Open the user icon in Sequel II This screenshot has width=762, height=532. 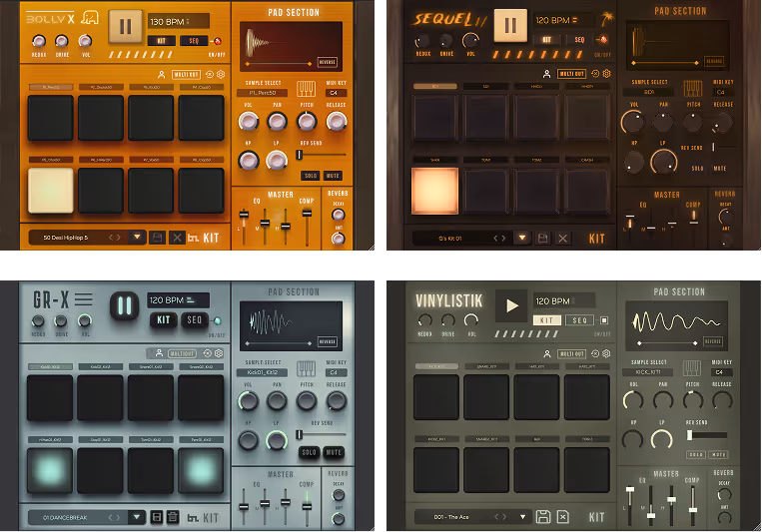(546, 74)
